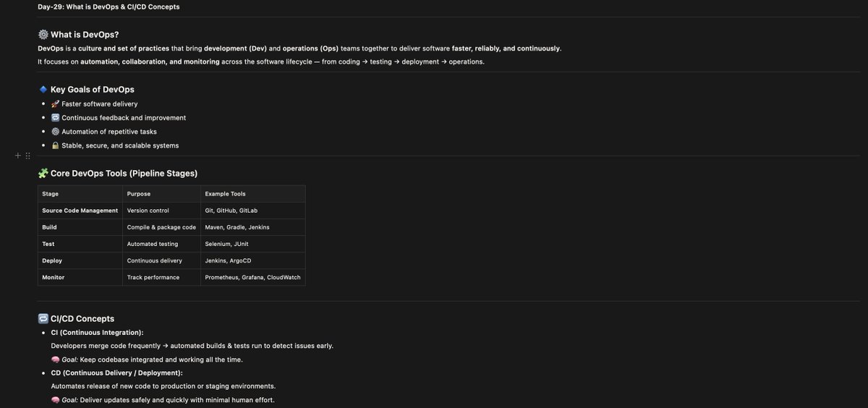Click the line "Automates release of new code"
The image size is (868, 408).
(x=163, y=386)
